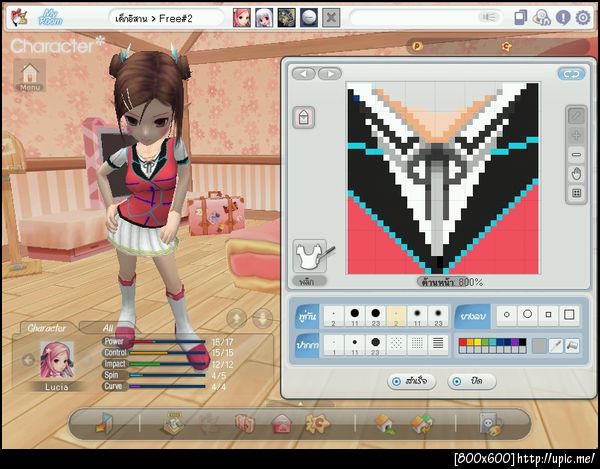Image resolution: width=600 pixels, height=469 pixels.
Task: Select the dense dot grid pattern pen
Action: click(x=417, y=345)
